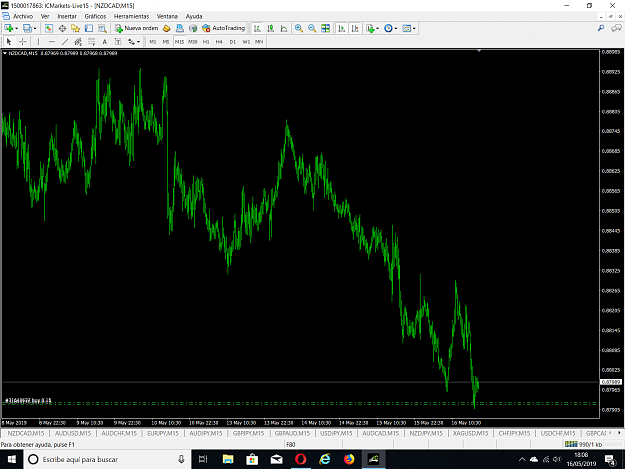Expand the arrows objects tool dropdown
Image resolution: width=625 pixels, height=469 pixels.
138,42
